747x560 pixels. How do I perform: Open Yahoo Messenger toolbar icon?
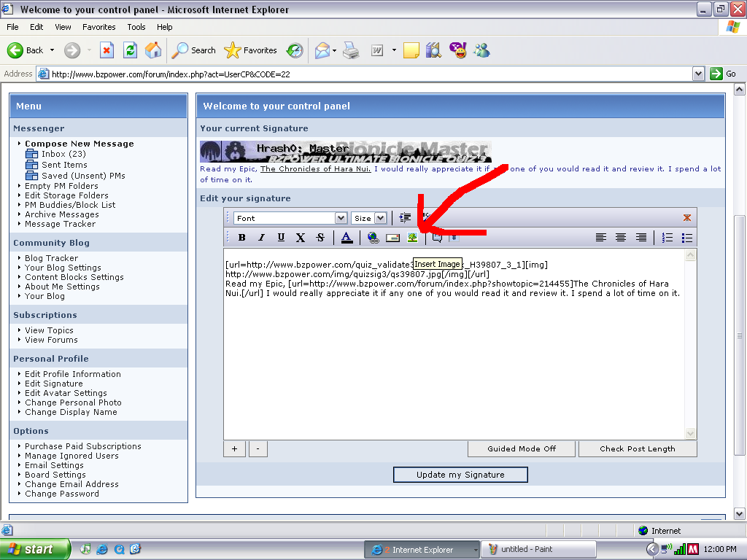pos(458,50)
